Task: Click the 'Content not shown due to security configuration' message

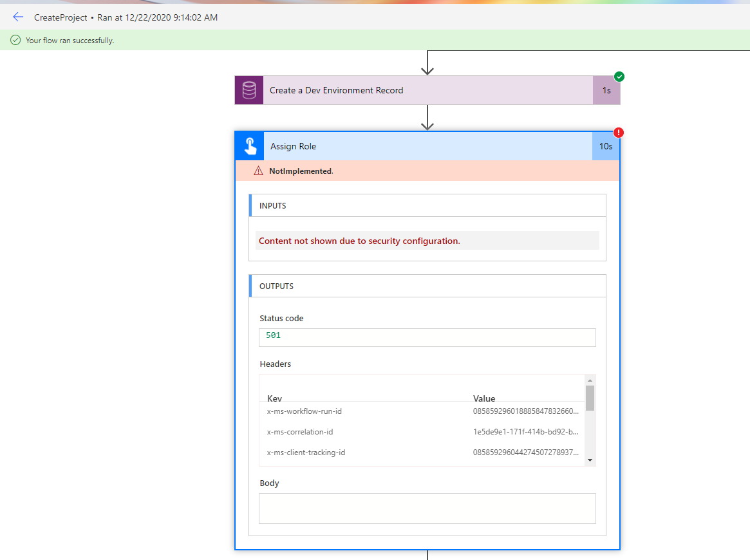Action: point(359,241)
